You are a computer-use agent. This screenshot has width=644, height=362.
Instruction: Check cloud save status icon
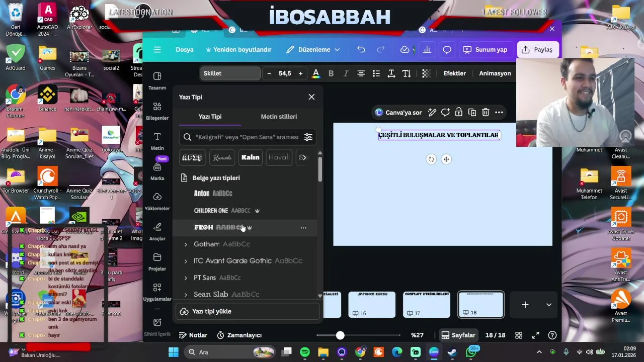[405, 49]
